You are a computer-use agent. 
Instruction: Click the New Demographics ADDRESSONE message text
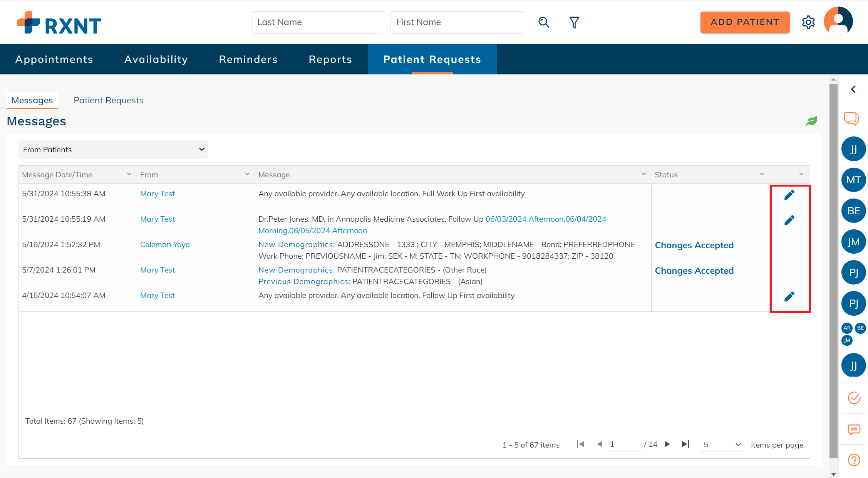449,250
